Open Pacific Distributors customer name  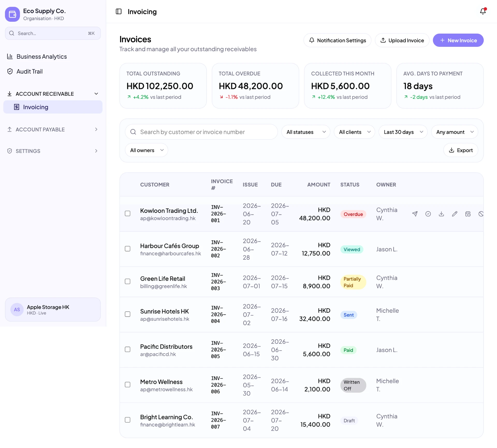tap(166, 347)
